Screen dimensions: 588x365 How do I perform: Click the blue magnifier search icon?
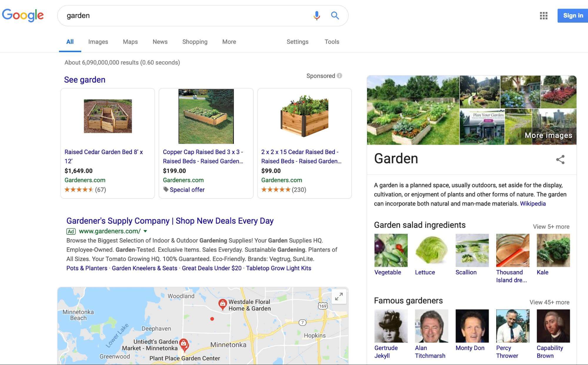335,15
